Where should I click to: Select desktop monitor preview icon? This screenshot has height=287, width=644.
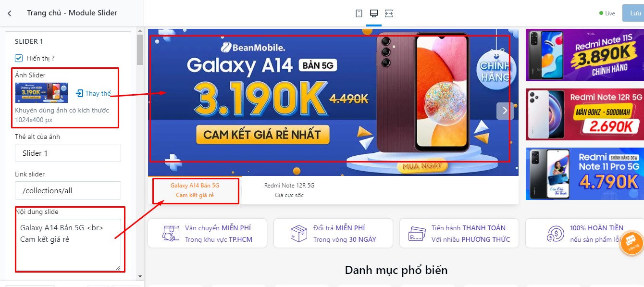[374, 13]
